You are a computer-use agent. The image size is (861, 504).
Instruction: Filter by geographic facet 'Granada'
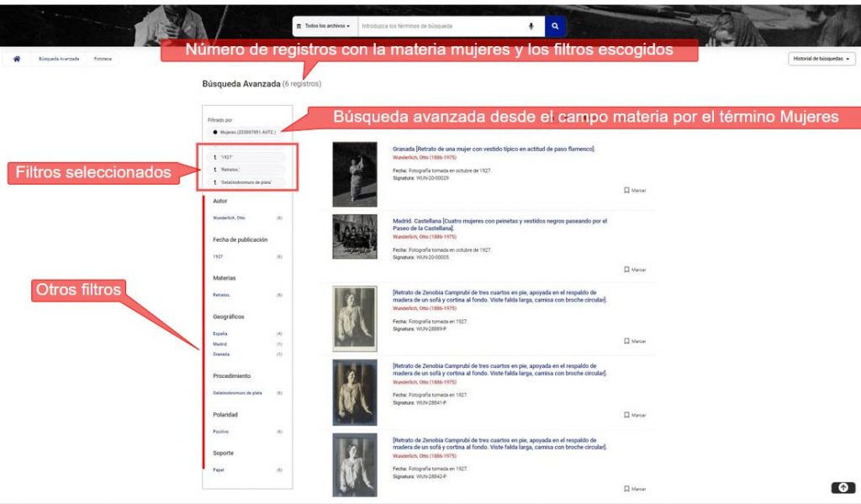pyautogui.click(x=221, y=354)
